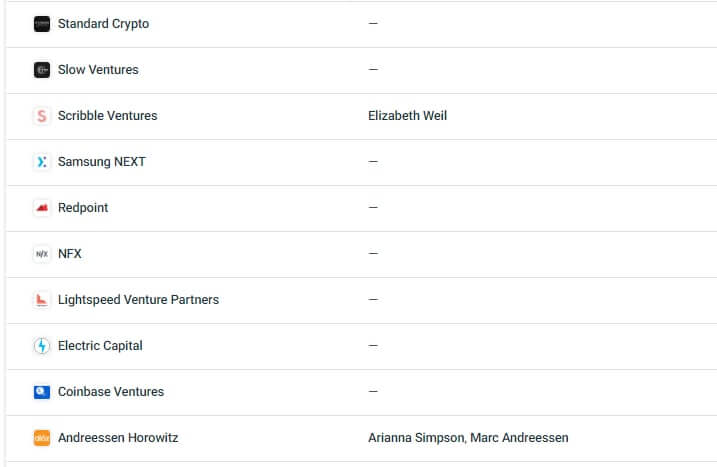Select the Marc Andreessen partner link

tap(519, 438)
